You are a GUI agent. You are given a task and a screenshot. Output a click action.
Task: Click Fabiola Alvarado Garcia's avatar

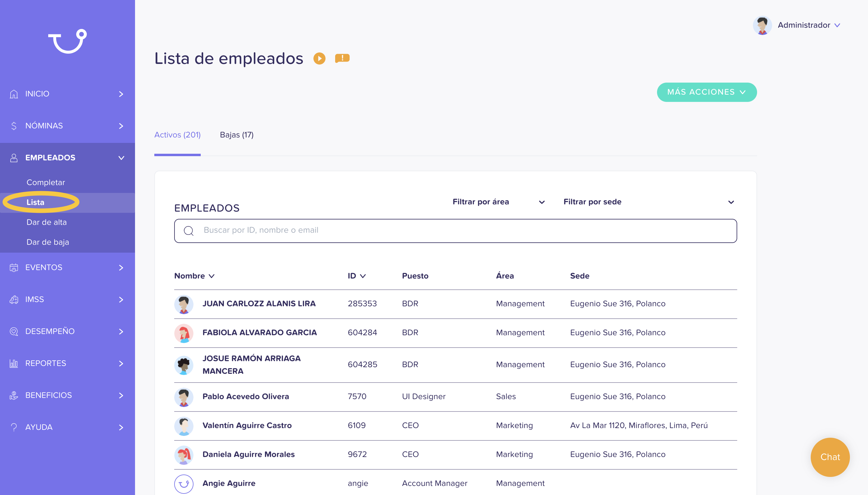(x=184, y=333)
